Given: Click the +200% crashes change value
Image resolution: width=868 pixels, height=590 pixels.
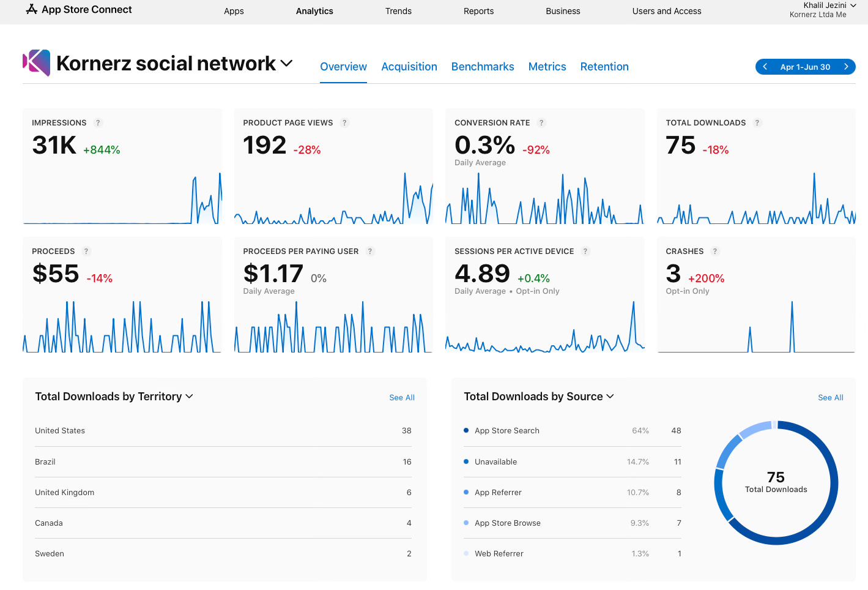Looking at the screenshot, I should (706, 278).
